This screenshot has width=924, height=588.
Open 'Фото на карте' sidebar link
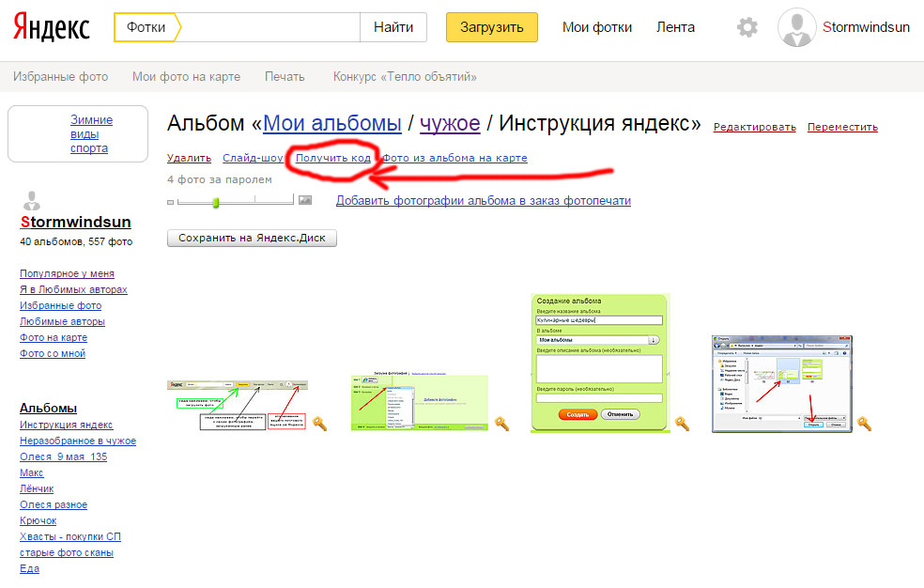click(54, 337)
